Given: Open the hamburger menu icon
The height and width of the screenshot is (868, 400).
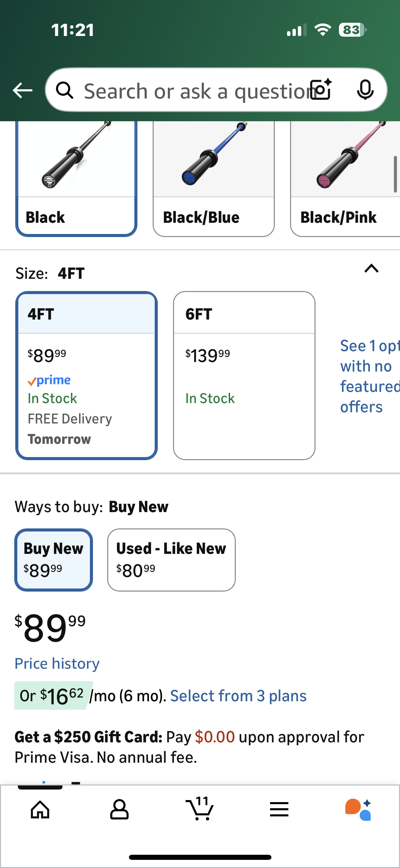Looking at the screenshot, I should tap(279, 810).
